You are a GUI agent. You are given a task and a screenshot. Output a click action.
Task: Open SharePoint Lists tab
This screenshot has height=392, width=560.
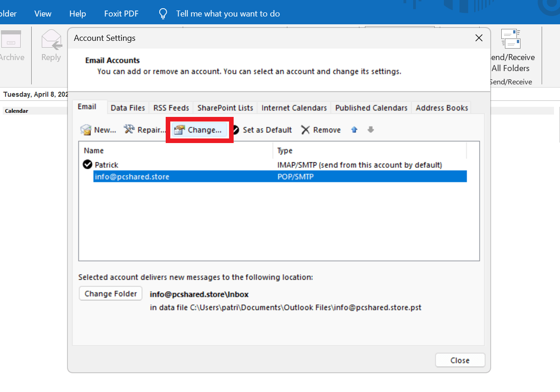225,108
